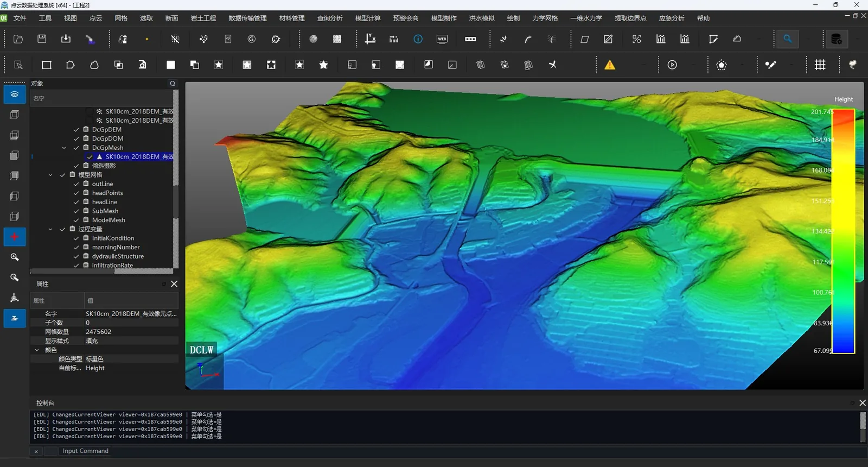
Task: Toggle the ModelMesh checkbox
Action: point(76,220)
